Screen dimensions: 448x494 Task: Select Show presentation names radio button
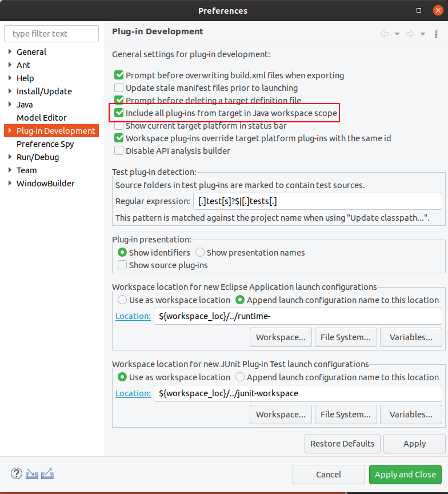tap(200, 252)
